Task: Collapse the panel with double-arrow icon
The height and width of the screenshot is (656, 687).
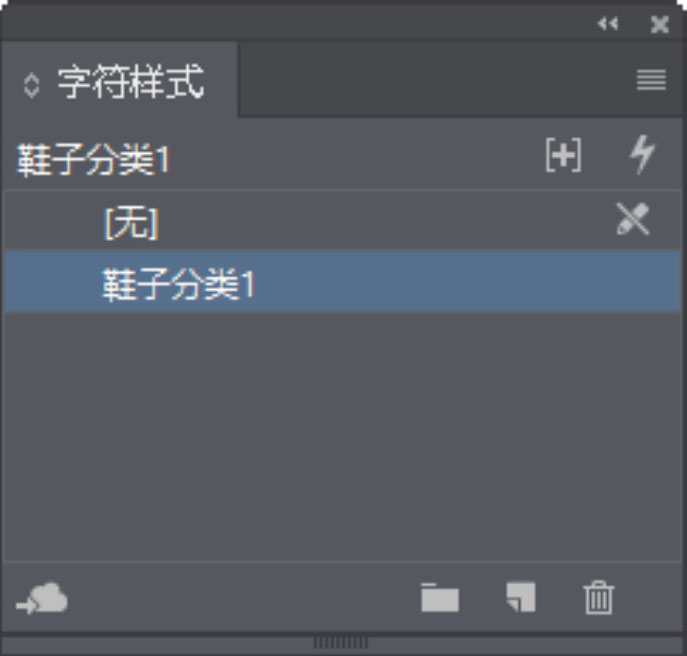Action: (x=608, y=23)
